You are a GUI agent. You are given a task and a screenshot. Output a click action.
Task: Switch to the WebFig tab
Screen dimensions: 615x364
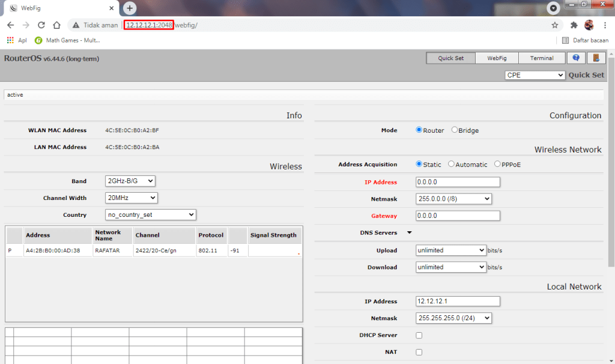497,58
